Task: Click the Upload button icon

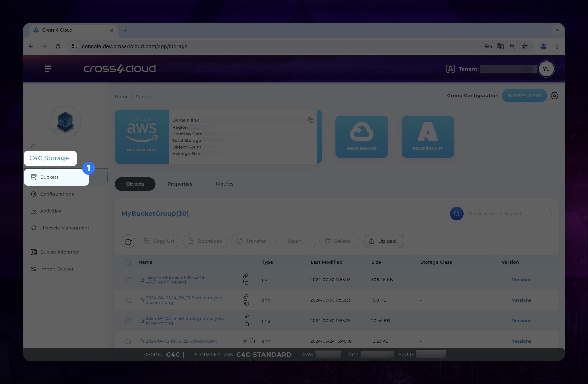Action: 372,241
